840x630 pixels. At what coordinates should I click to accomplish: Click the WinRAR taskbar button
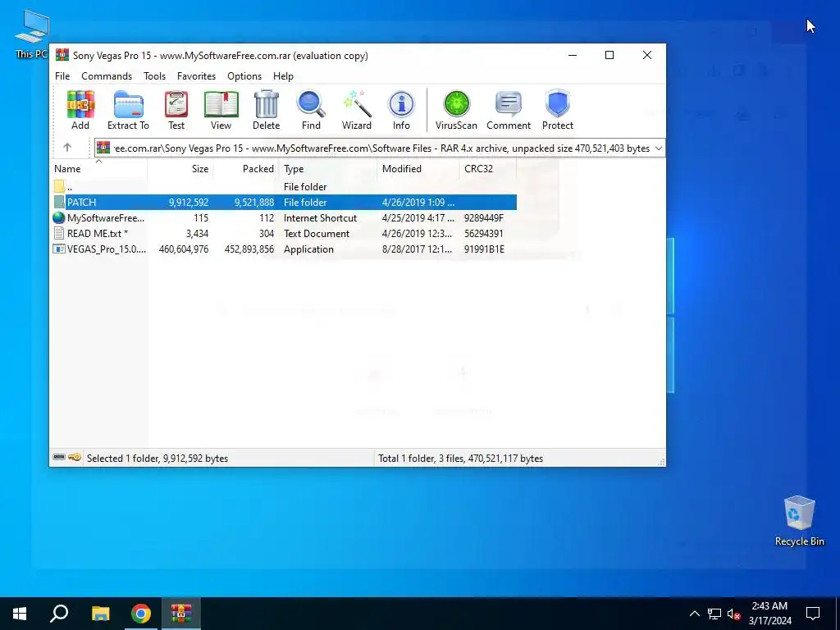(x=181, y=614)
